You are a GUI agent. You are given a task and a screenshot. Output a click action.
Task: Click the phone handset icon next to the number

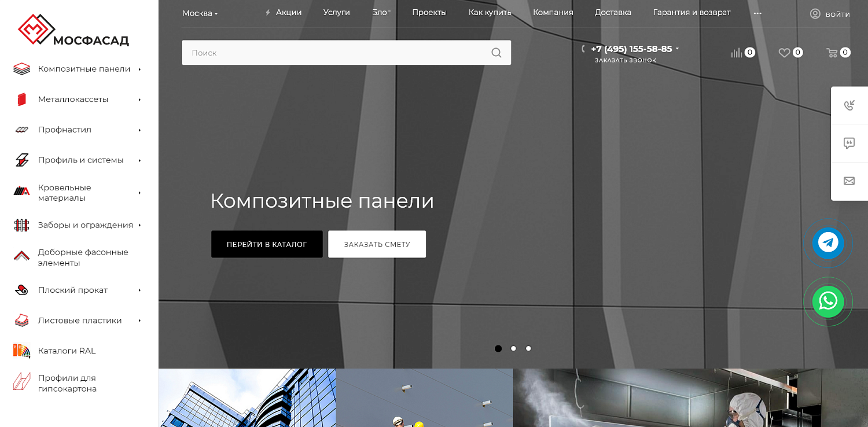click(x=584, y=49)
